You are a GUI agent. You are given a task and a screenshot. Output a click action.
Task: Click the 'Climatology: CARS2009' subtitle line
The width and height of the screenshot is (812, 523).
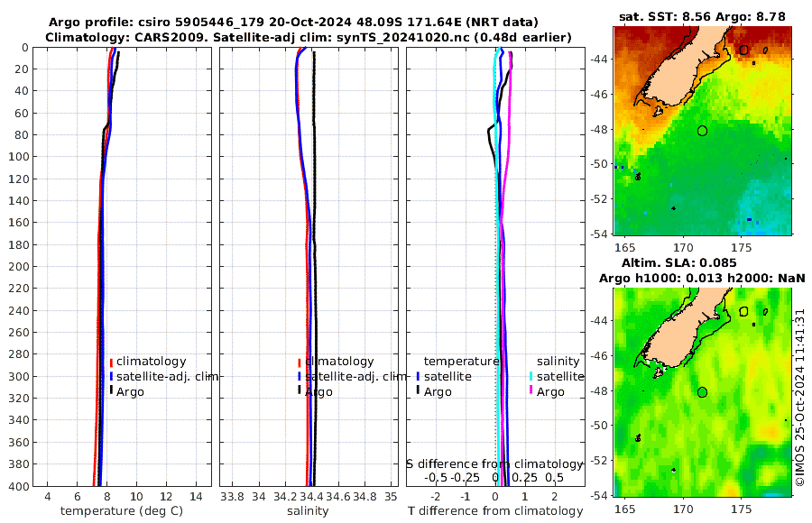(309, 37)
